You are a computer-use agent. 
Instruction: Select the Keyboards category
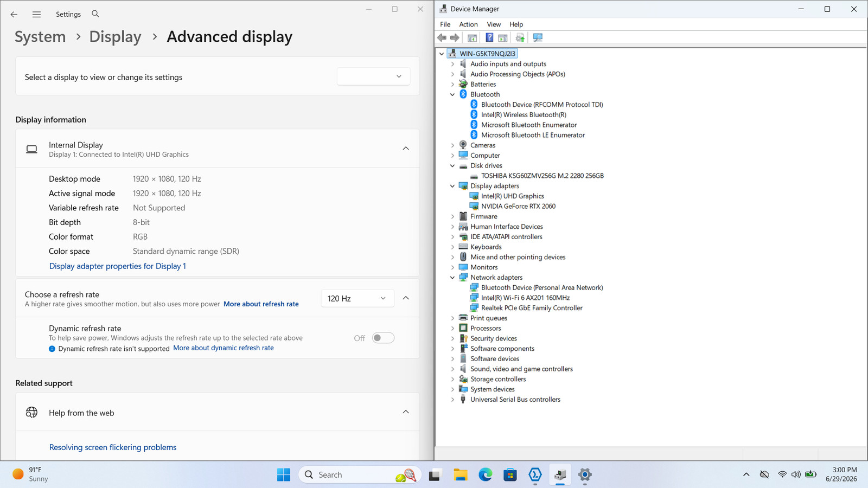coord(486,247)
